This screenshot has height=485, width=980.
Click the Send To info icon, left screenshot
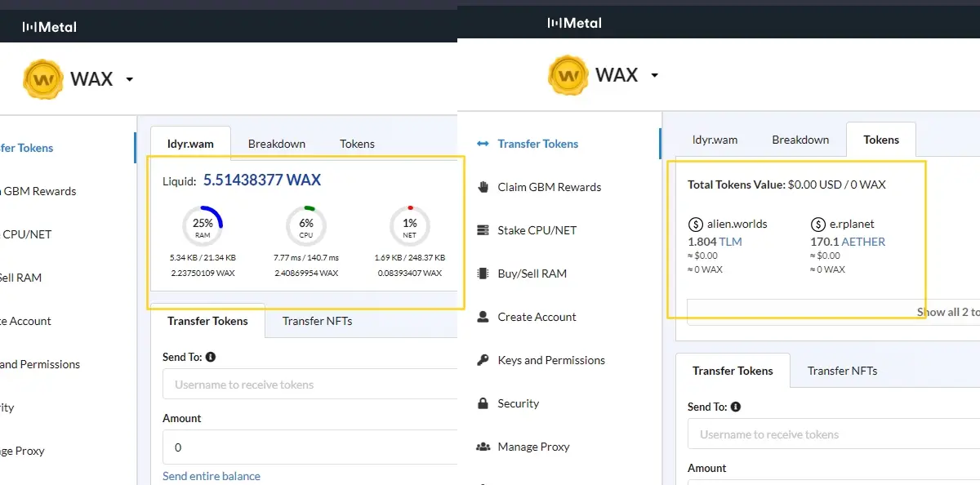point(211,357)
